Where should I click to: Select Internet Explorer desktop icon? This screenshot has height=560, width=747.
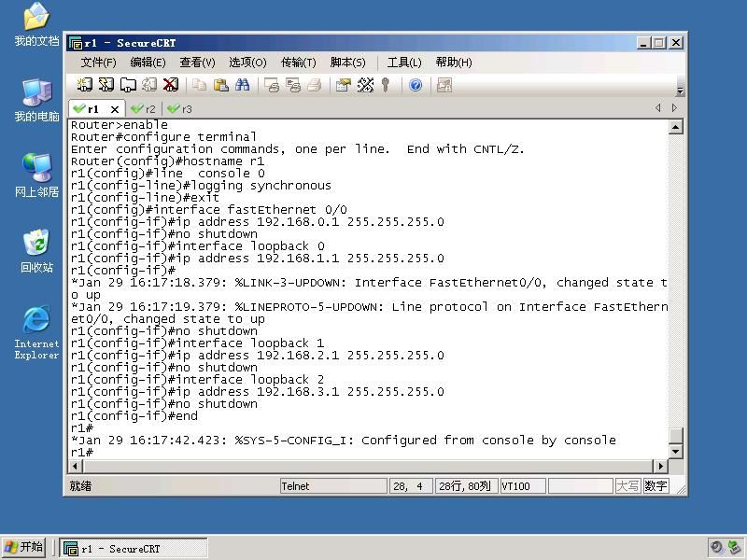[36, 332]
